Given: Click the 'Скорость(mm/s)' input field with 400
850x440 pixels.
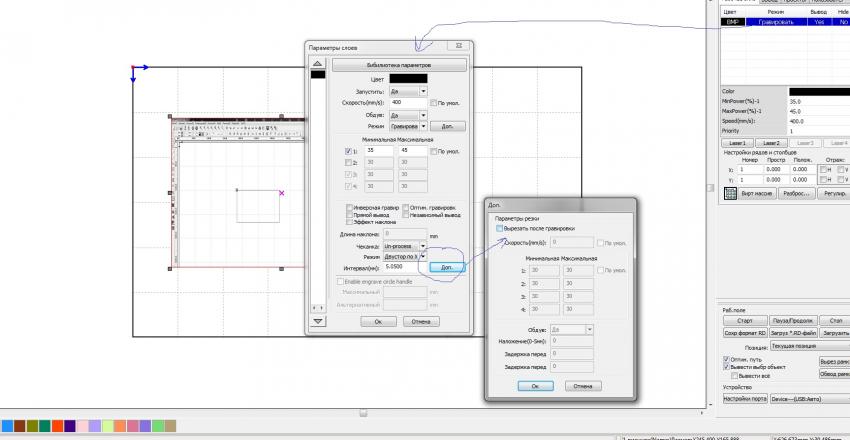Looking at the screenshot, I should 407,102.
